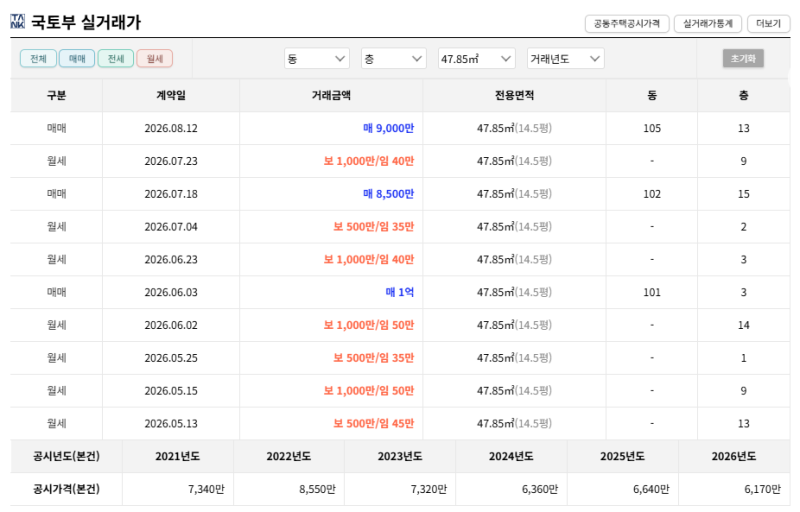This screenshot has height=512, width=800.
Task: Open 공동주택공시가격 button
Action: point(627,23)
